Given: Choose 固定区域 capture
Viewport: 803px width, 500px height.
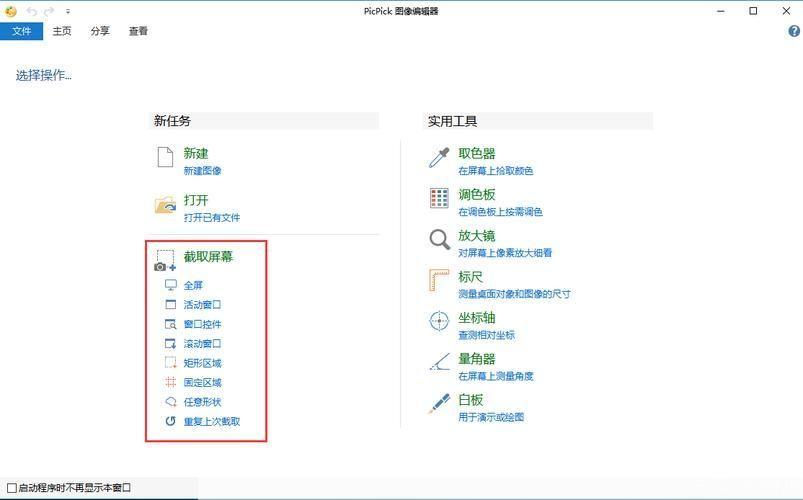Looking at the screenshot, I should (x=202, y=383).
